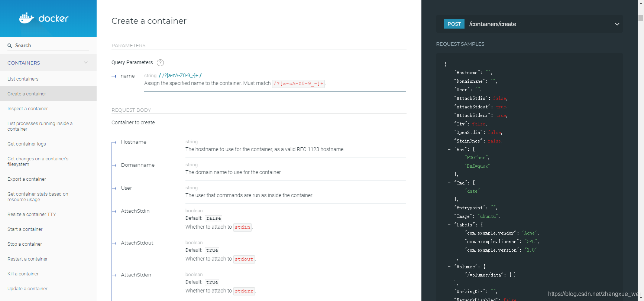
Task: Click the search magnifier icon
Action: coord(10,46)
